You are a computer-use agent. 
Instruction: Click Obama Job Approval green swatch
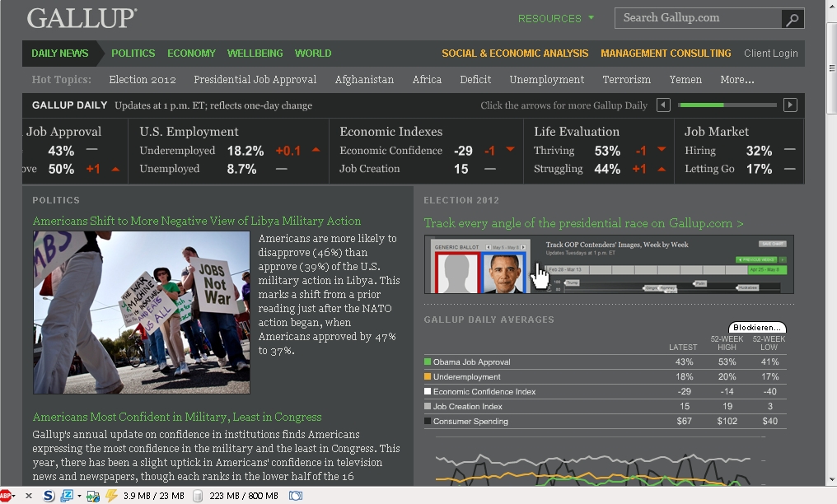point(428,362)
